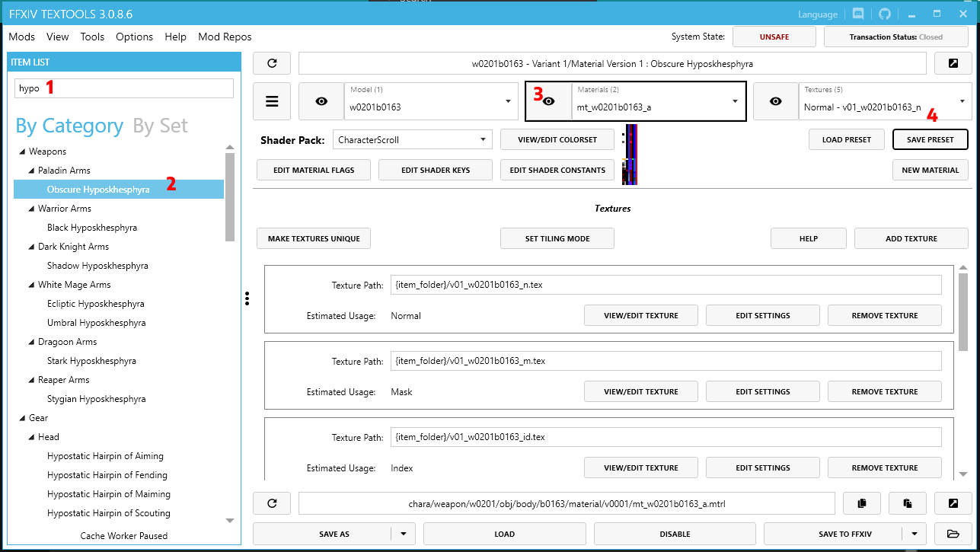Open the Options menu
Image resolution: width=980 pixels, height=552 pixels.
click(134, 37)
